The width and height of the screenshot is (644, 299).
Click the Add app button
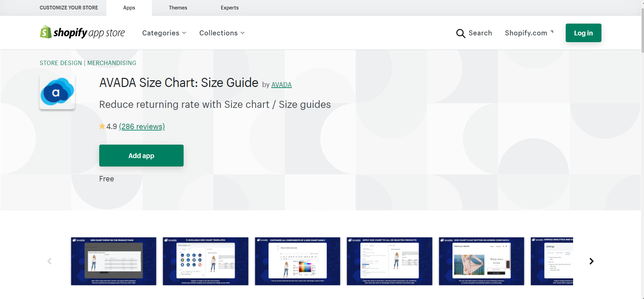[x=141, y=155]
